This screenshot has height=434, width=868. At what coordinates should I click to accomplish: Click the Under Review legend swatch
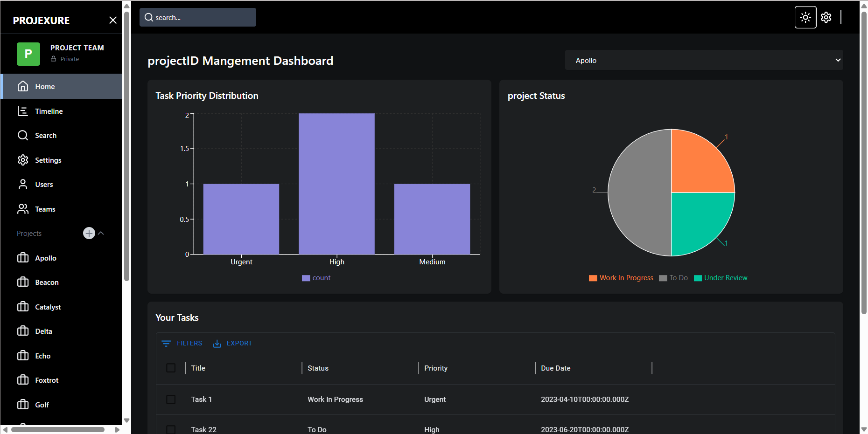click(698, 278)
